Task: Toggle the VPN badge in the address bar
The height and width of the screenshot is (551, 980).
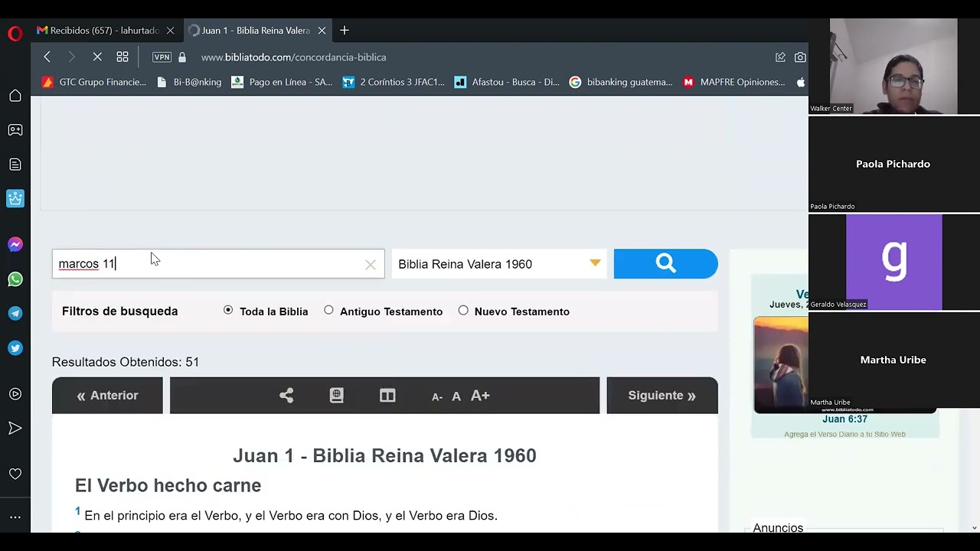Action: coord(162,57)
